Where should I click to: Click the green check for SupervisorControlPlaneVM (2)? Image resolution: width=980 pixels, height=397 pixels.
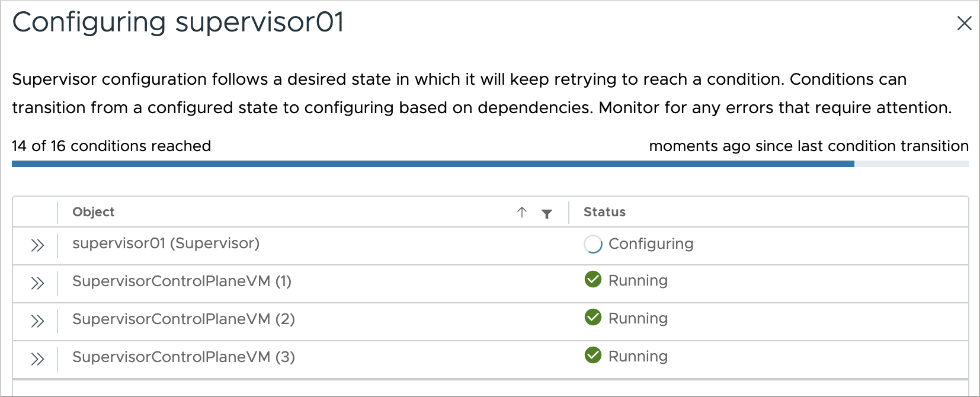[x=593, y=318]
